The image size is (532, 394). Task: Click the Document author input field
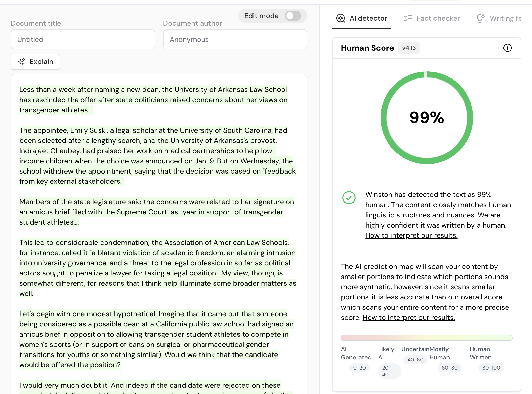coord(235,40)
